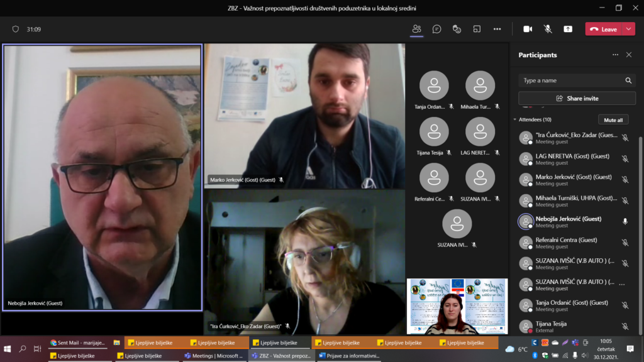Toggle the camera on or off

point(528,29)
